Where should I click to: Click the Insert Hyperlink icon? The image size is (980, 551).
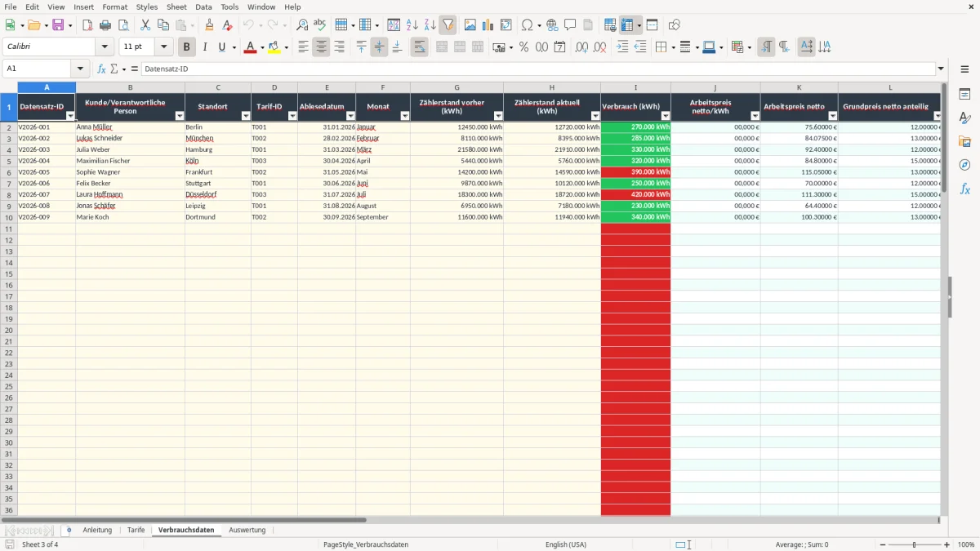coord(552,25)
